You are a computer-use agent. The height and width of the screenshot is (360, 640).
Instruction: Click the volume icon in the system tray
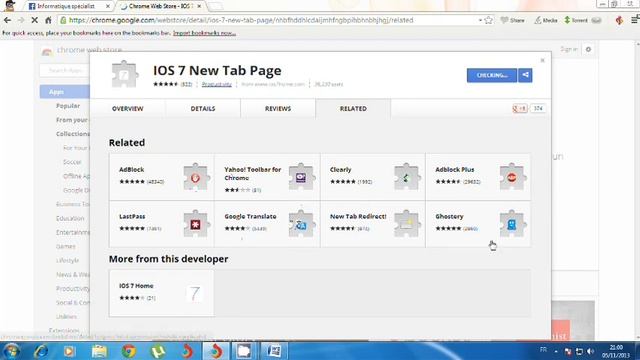[590, 351]
